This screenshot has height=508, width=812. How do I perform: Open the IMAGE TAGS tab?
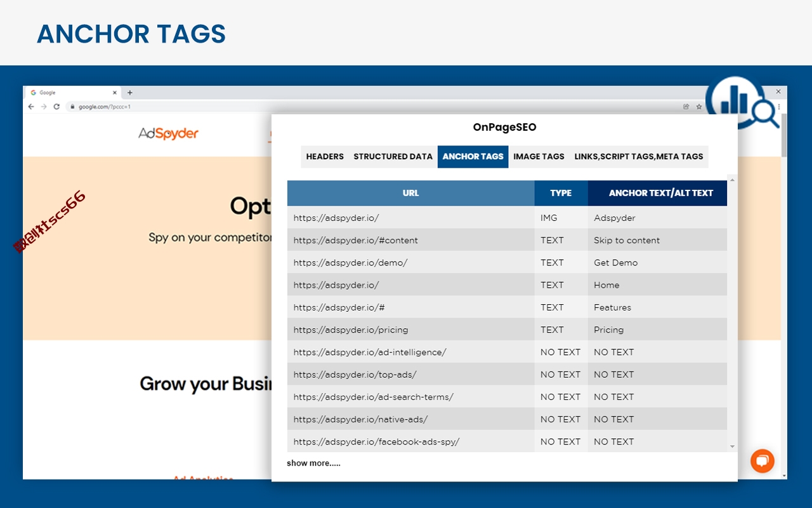coord(539,157)
